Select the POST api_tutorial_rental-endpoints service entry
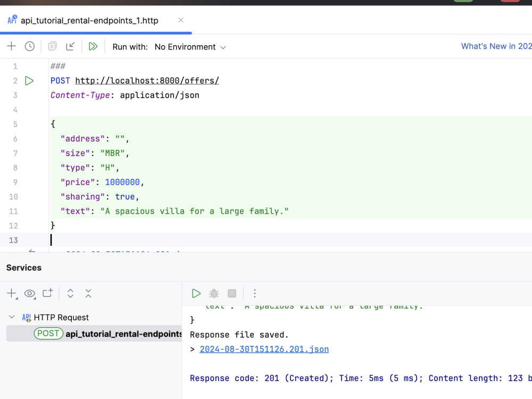532x399 pixels. [x=94, y=334]
